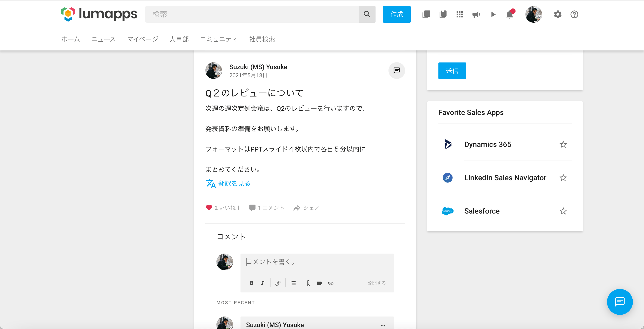Toggle favorite star for Salesforce

coord(563,211)
